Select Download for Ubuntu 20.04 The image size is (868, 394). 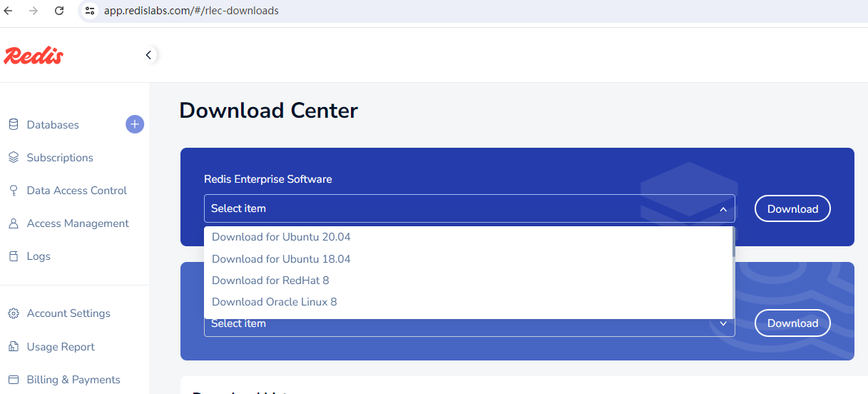(x=281, y=237)
